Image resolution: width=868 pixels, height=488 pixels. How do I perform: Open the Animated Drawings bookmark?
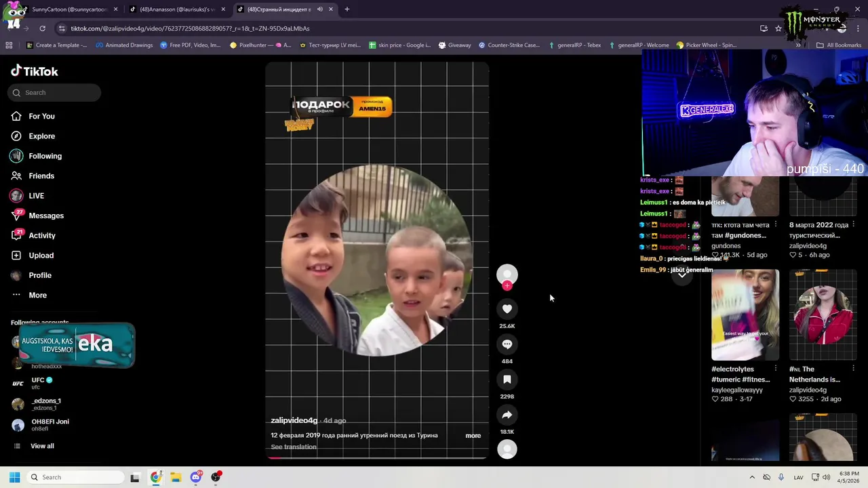click(124, 45)
